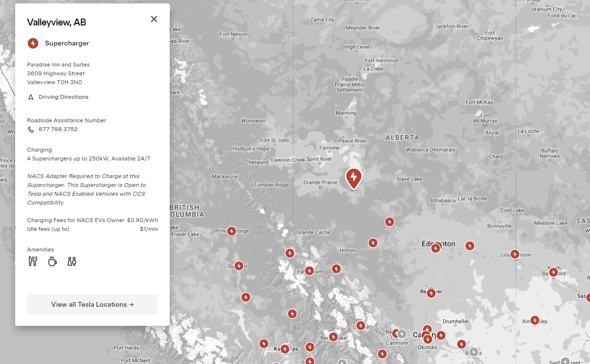
Task: Select the dining amenity icon
Action: coord(33,261)
